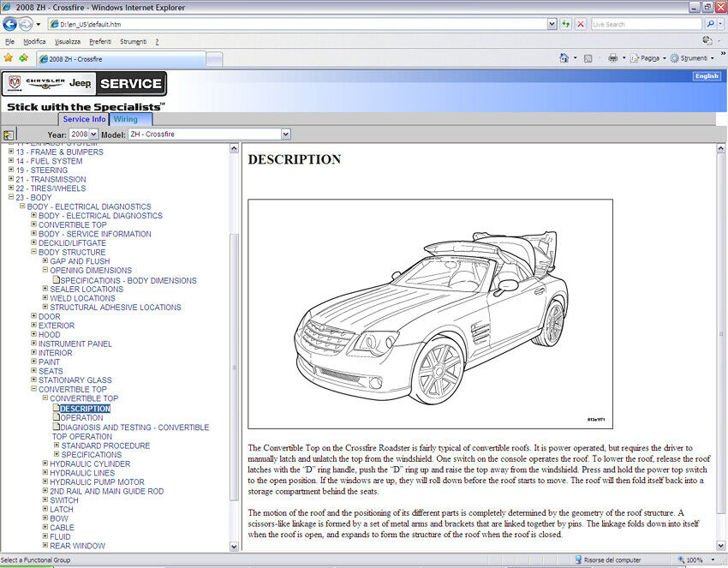
Task: Click the English language button
Action: coord(707,76)
